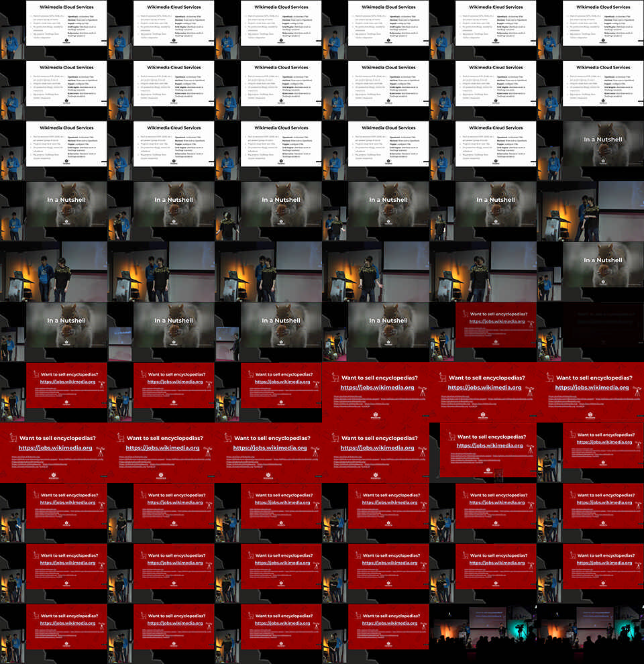
Task: Choose the Nutshell frame showing only the small projected screen, no people
Action: click(161, 332)
